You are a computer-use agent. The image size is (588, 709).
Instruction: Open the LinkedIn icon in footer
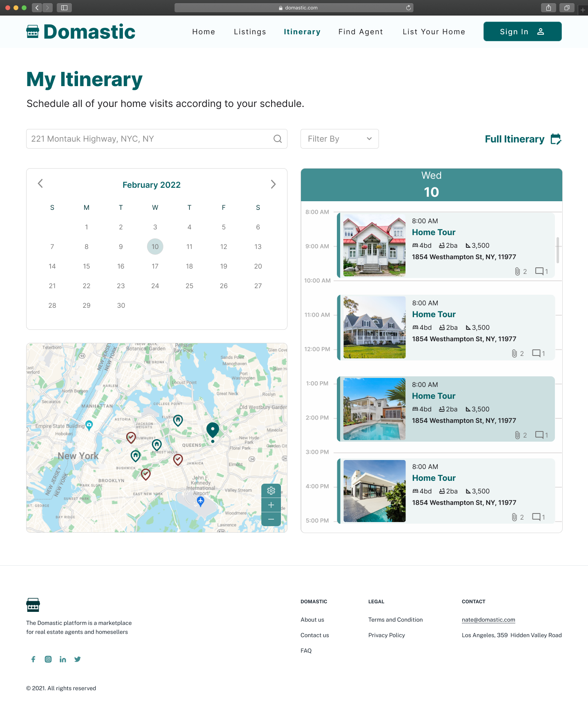coord(63,659)
